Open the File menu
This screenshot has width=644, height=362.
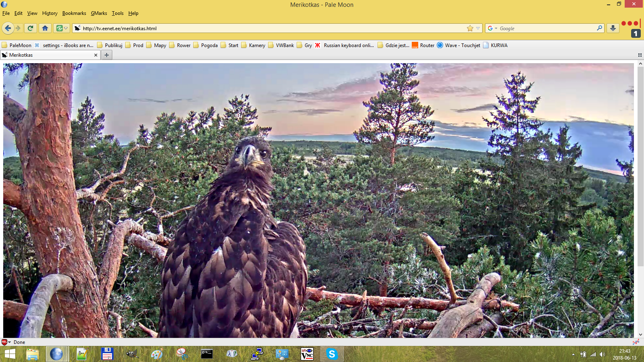tap(6, 13)
